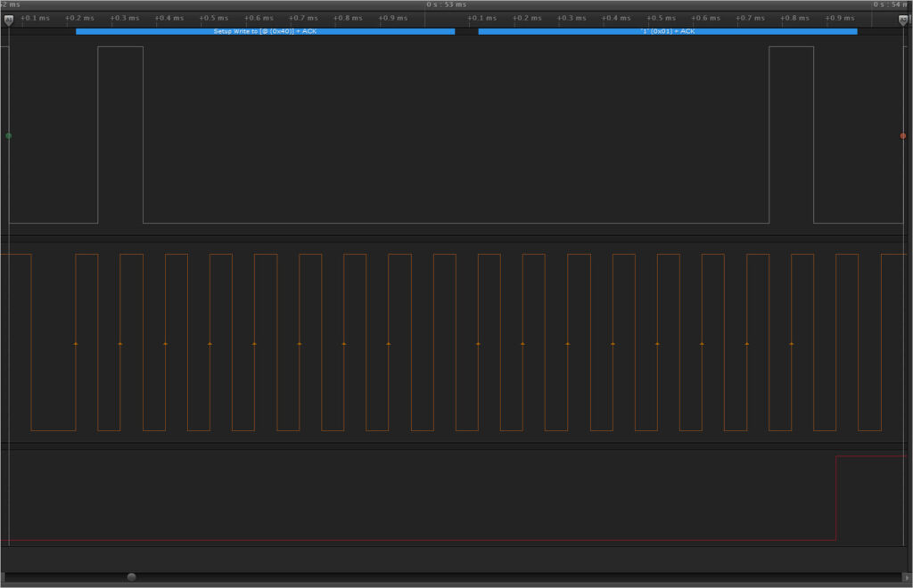Click the green start-condition dot on SDA
The image size is (913, 588).
tap(9, 135)
